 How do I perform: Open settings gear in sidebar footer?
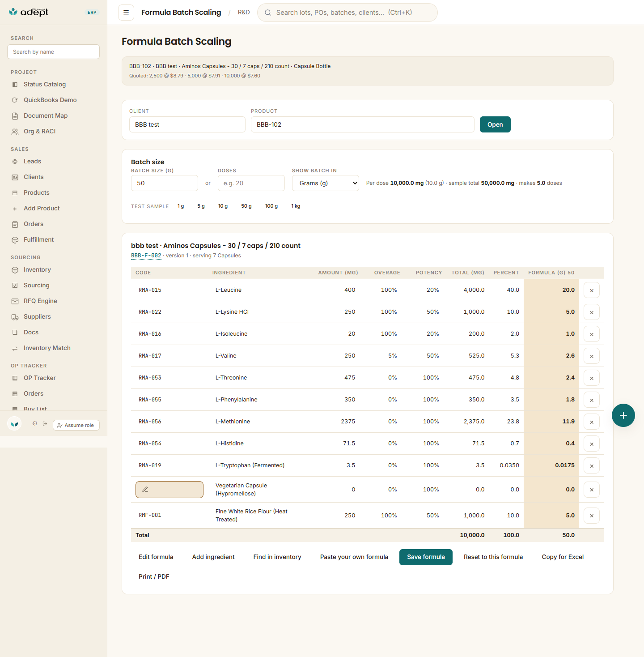(35, 423)
